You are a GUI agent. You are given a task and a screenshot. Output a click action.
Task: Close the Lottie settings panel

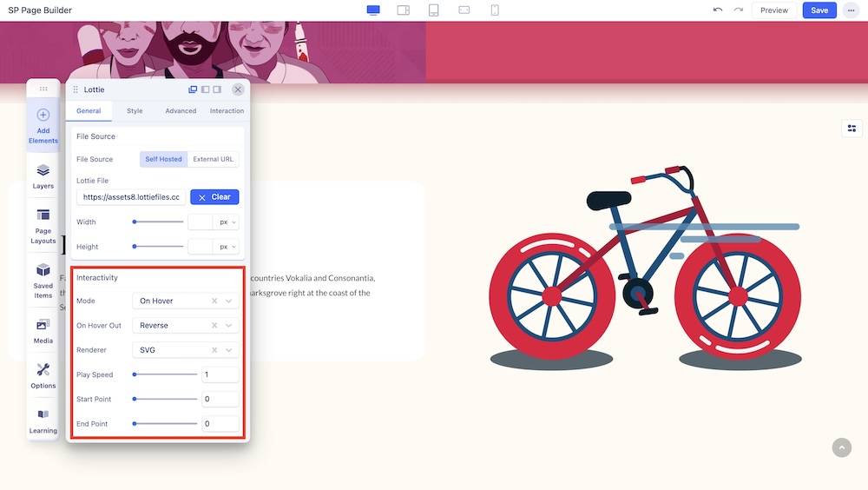click(x=238, y=89)
